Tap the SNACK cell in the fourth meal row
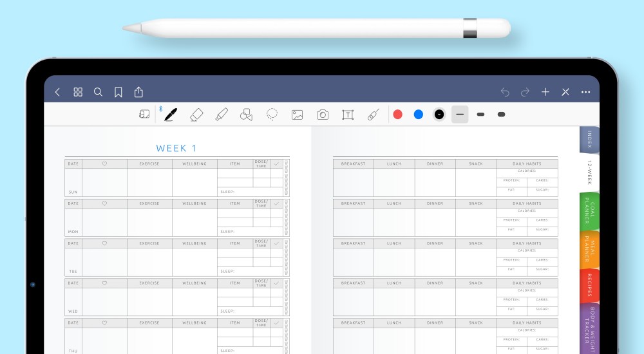The image size is (644, 354). [476, 302]
